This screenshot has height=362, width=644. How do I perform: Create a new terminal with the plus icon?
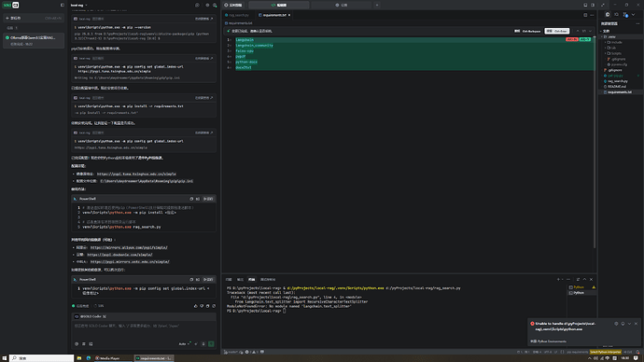pos(558,280)
